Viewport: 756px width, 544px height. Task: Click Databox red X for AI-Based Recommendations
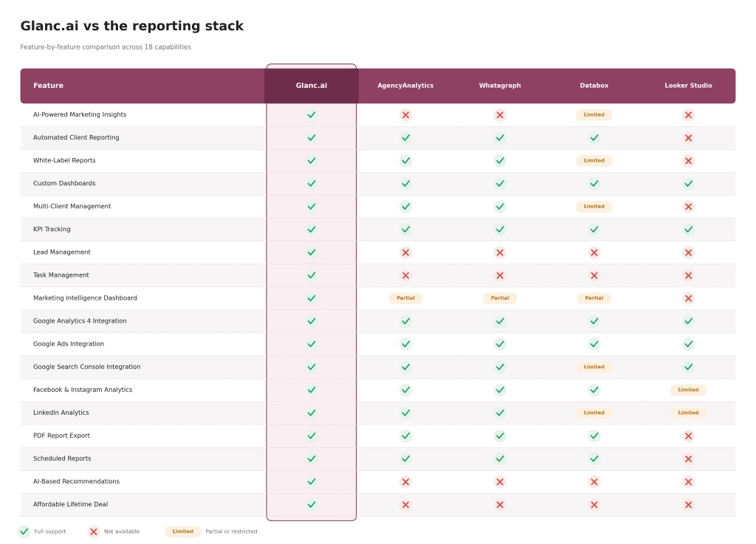(594, 481)
